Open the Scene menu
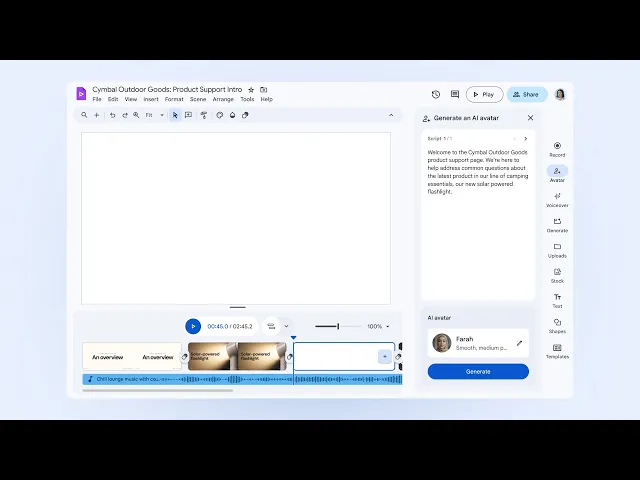 coord(198,99)
